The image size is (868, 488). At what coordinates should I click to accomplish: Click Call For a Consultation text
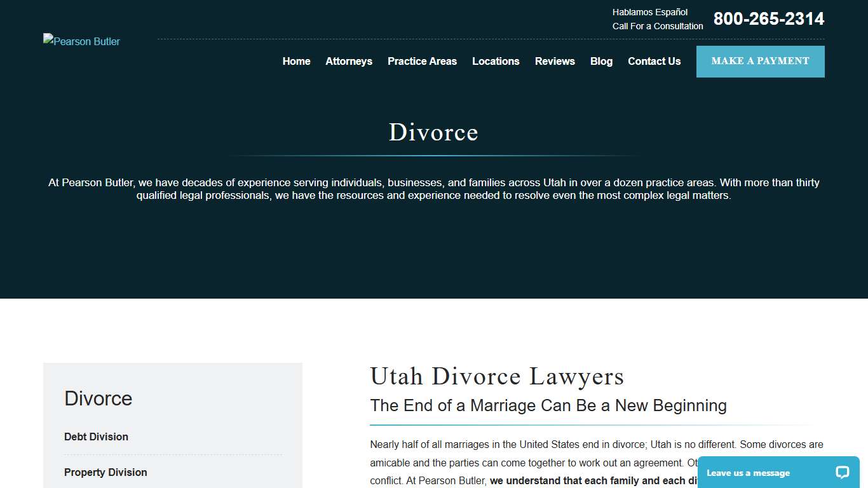[x=658, y=26]
